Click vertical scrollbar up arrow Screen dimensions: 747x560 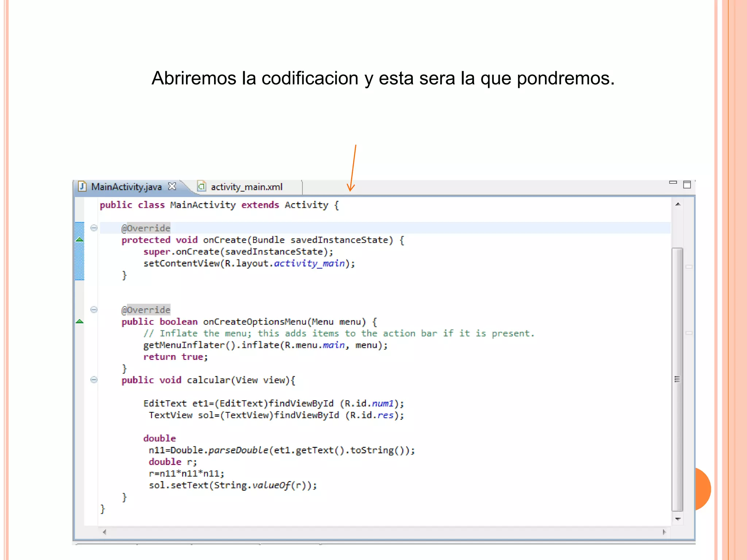coord(678,205)
